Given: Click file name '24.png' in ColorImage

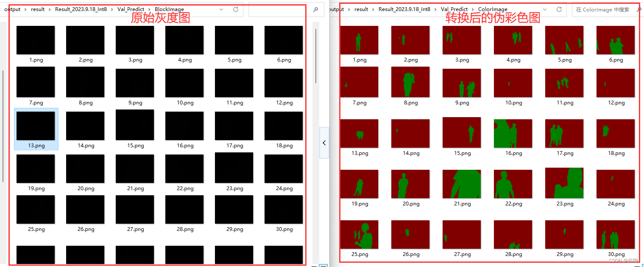Looking at the screenshot, I should pos(616,204).
